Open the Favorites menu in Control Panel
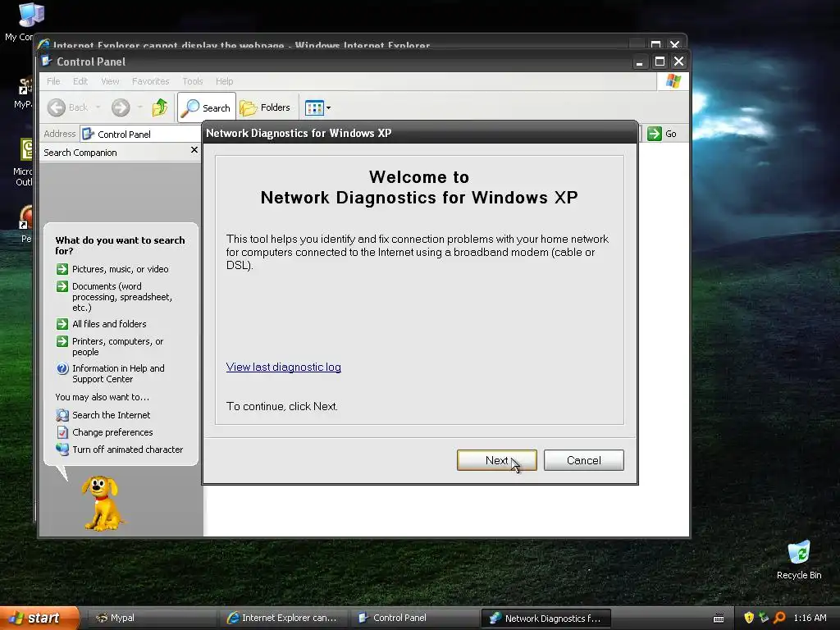The image size is (840, 630). pyautogui.click(x=151, y=81)
